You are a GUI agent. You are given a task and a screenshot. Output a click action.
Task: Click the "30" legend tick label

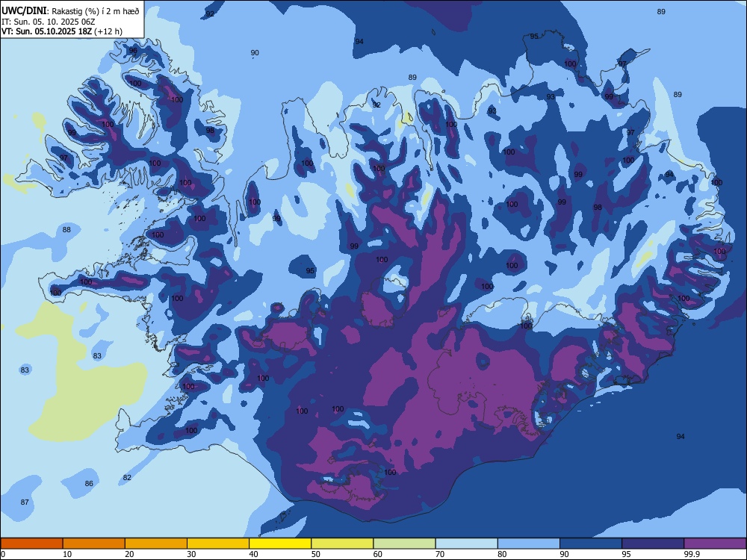191,554
